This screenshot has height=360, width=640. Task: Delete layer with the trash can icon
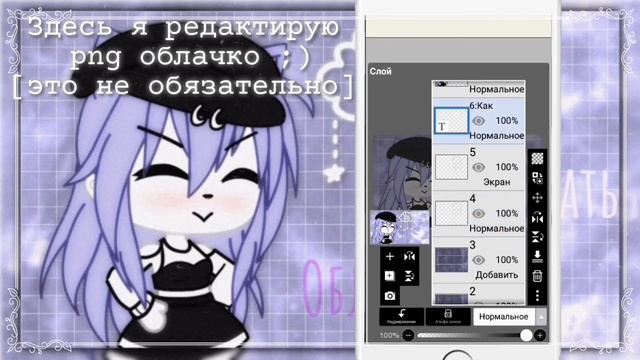click(537, 276)
